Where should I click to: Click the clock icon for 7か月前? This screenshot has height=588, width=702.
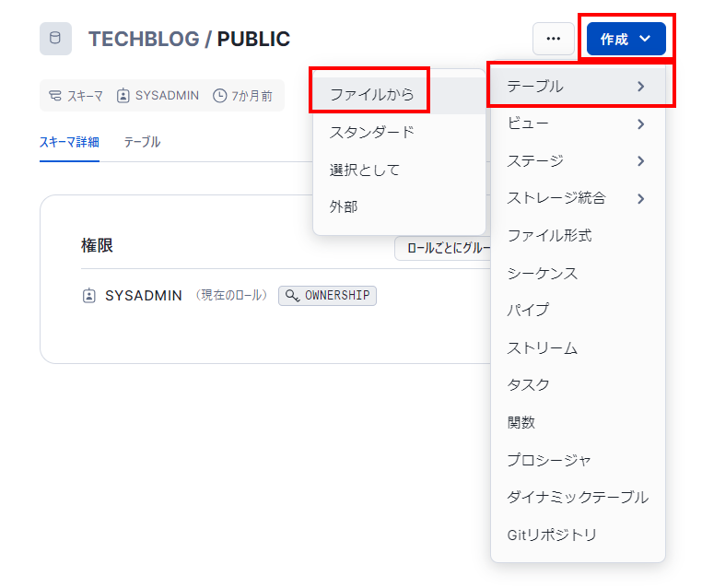(219, 96)
